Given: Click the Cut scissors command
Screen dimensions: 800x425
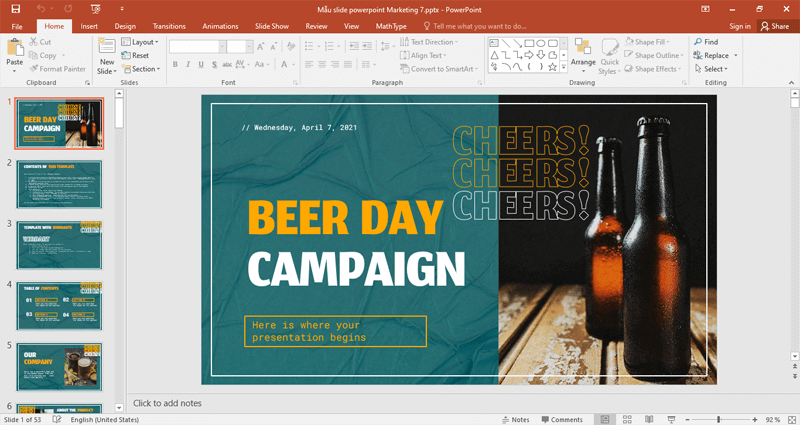Looking at the screenshot, I should [40, 42].
